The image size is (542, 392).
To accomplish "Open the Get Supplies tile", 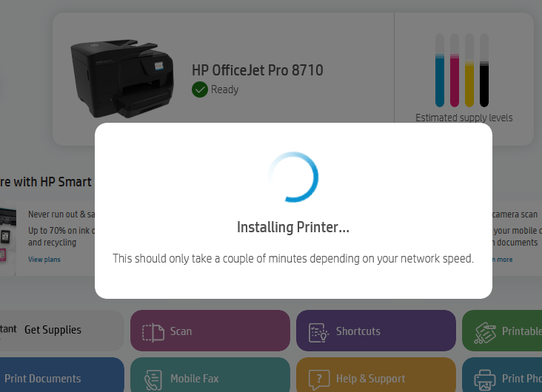I will (62, 331).
